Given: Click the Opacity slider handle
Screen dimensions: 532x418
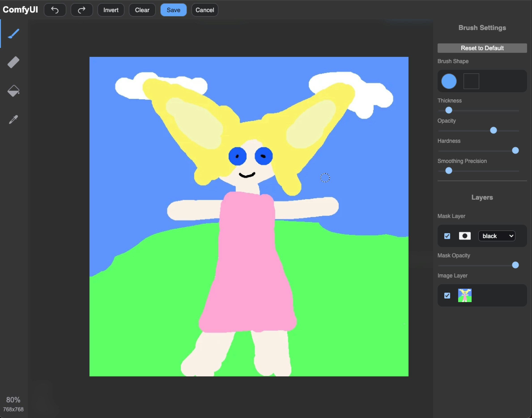Looking at the screenshot, I should coord(493,130).
